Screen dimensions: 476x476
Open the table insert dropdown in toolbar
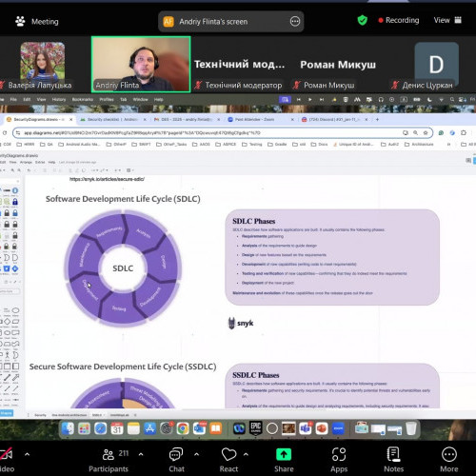pos(129,170)
